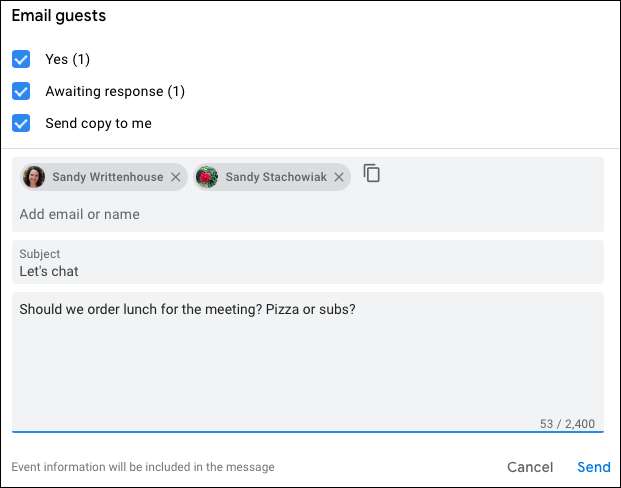Viewport: 621px width, 488px height.
Task: Toggle the Awaiting response checkbox
Action: click(x=21, y=91)
